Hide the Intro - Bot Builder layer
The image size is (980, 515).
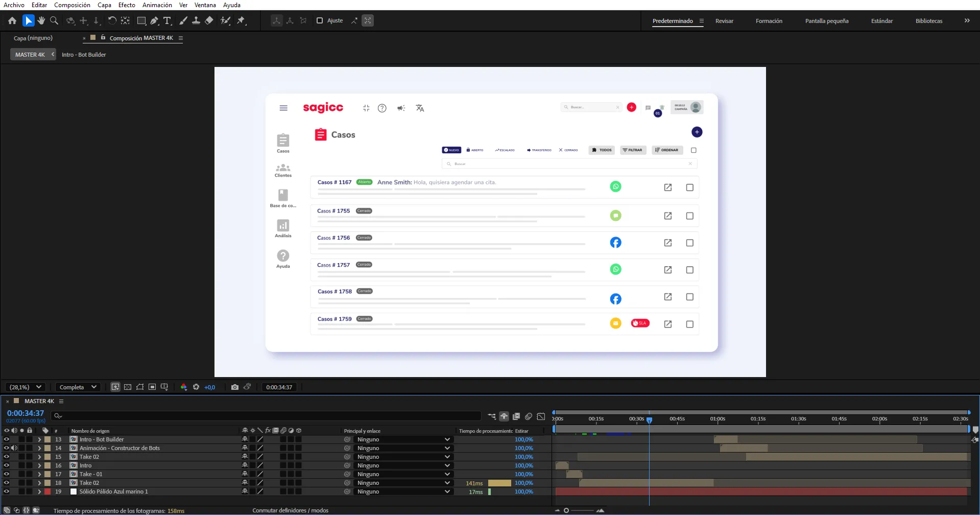coord(7,439)
